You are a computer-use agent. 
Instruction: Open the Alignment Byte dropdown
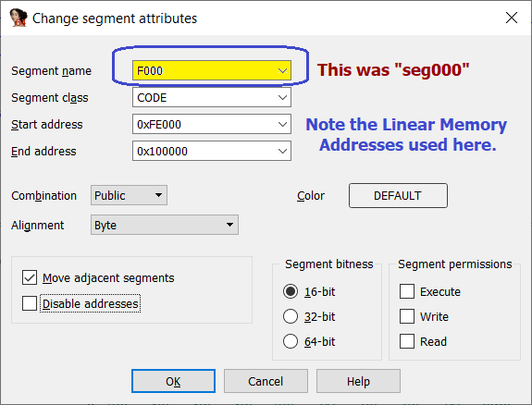point(165,225)
